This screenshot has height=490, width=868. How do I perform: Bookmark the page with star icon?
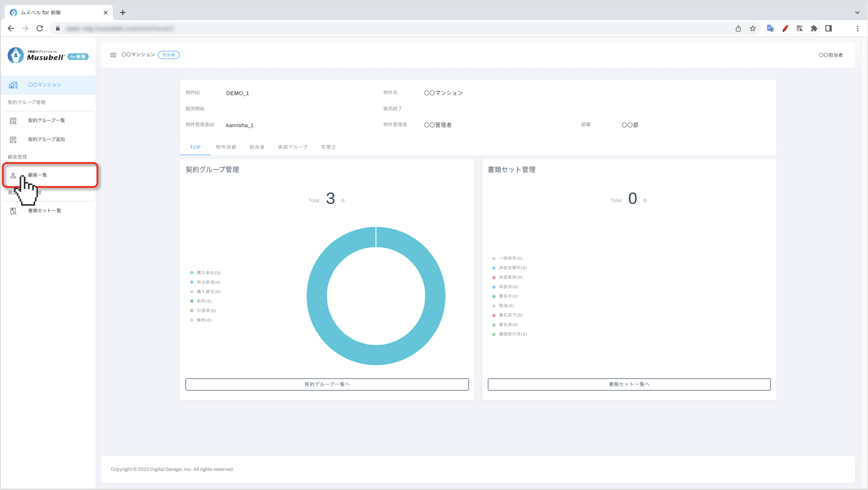point(753,29)
